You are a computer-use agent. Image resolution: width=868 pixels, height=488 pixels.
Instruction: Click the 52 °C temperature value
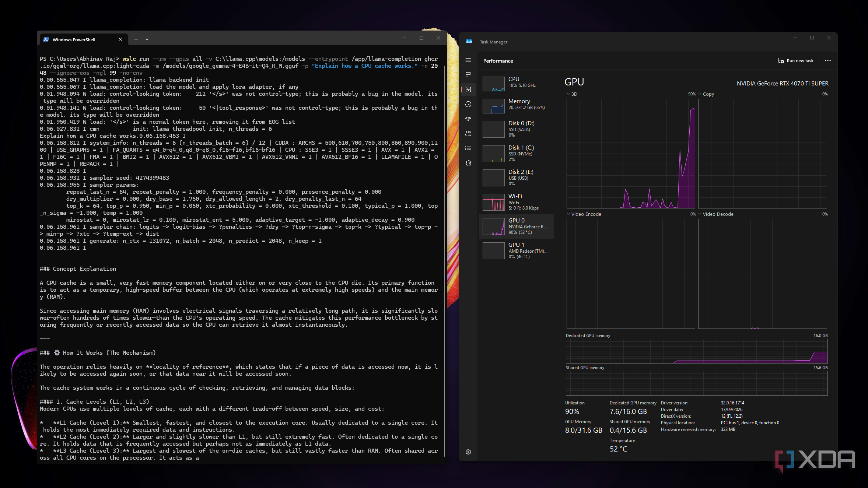pos(618,449)
